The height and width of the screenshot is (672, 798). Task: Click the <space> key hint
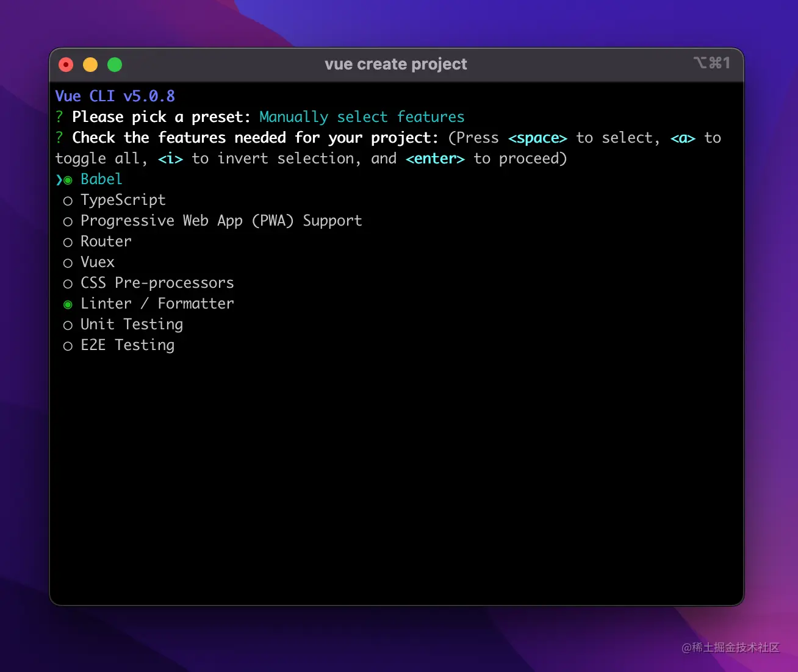coord(537,138)
